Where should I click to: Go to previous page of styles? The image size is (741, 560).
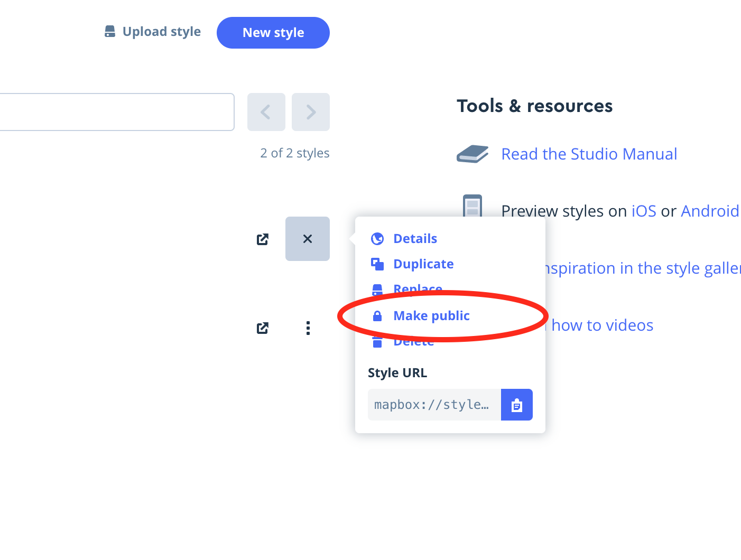[x=266, y=112]
